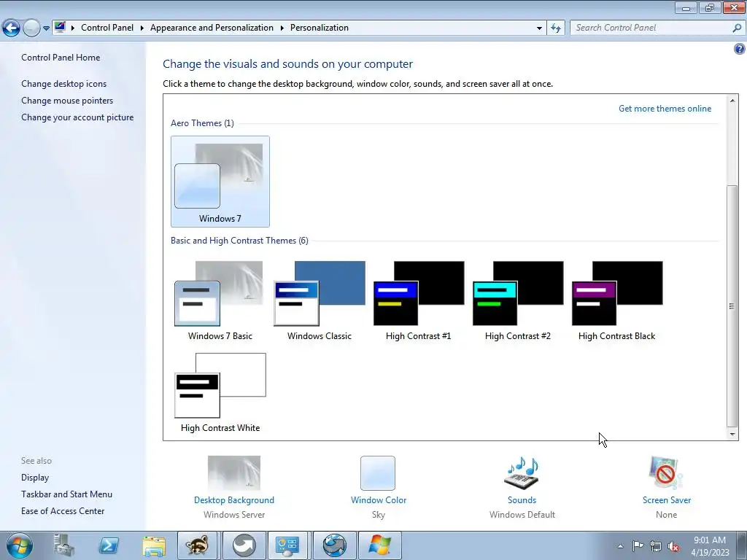Open Desktop Background settings icon
The image size is (747, 560).
coord(234,472)
